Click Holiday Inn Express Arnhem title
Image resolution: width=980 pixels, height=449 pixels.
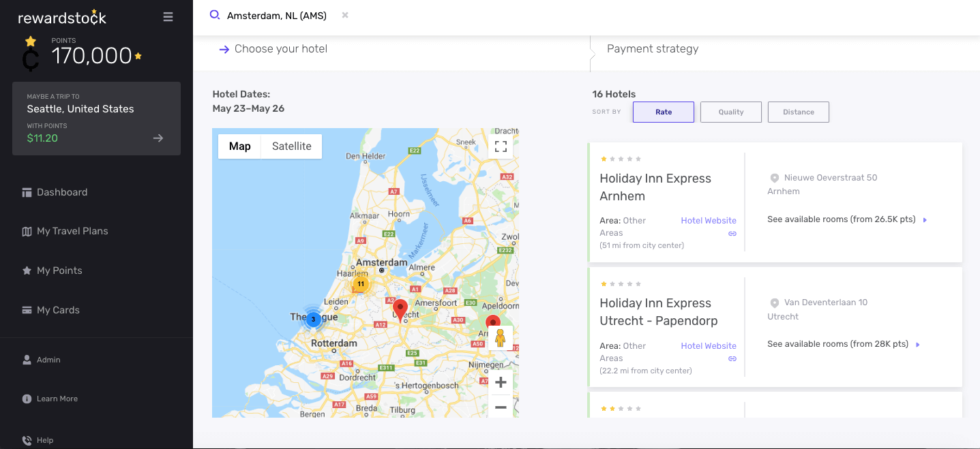click(655, 187)
